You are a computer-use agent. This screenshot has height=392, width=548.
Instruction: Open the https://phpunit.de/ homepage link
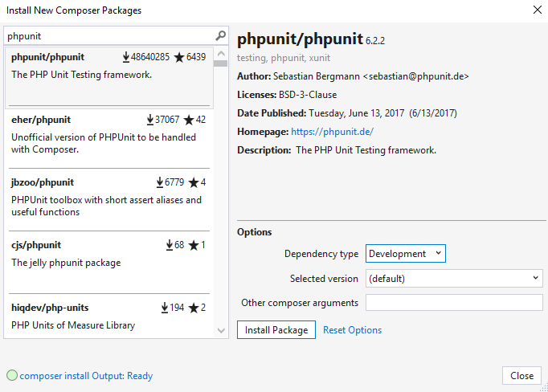(x=332, y=132)
